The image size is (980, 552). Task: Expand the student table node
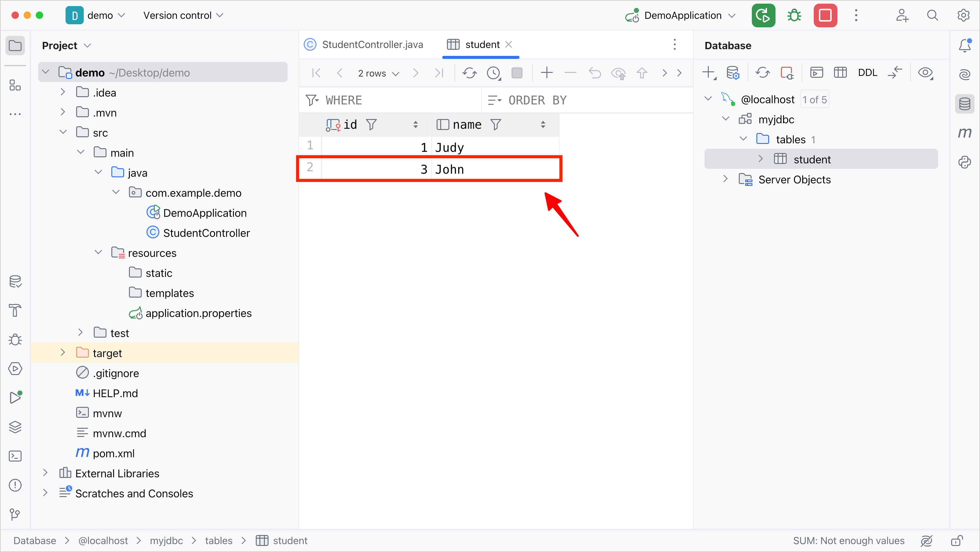pyautogui.click(x=761, y=159)
